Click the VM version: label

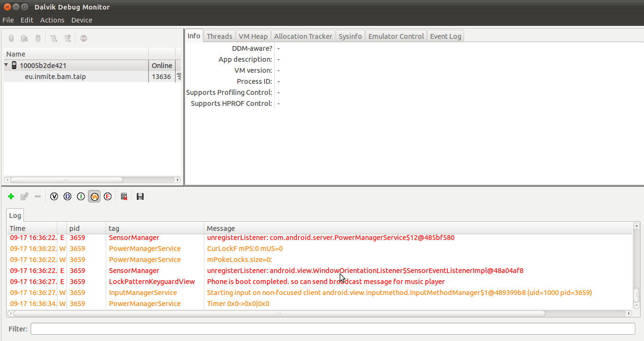point(253,70)
